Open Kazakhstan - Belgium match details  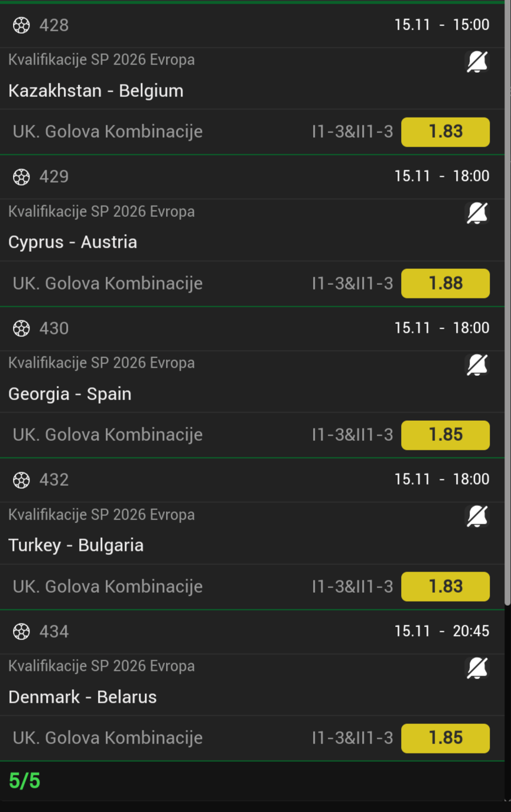96,91
